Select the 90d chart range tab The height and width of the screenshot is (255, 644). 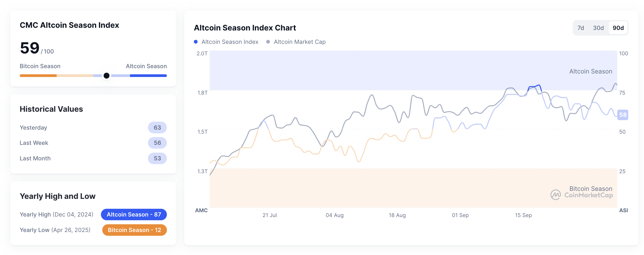[618, 28]
